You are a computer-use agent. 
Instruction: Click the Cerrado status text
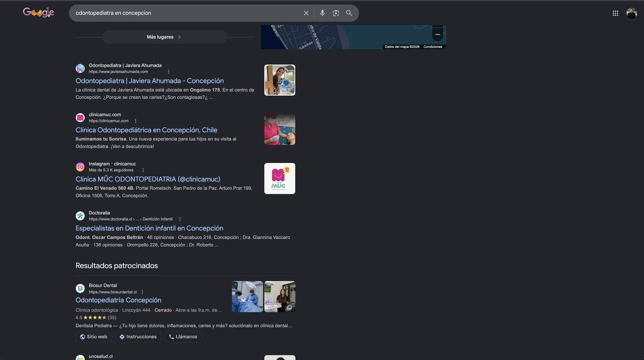click(163, 310)
